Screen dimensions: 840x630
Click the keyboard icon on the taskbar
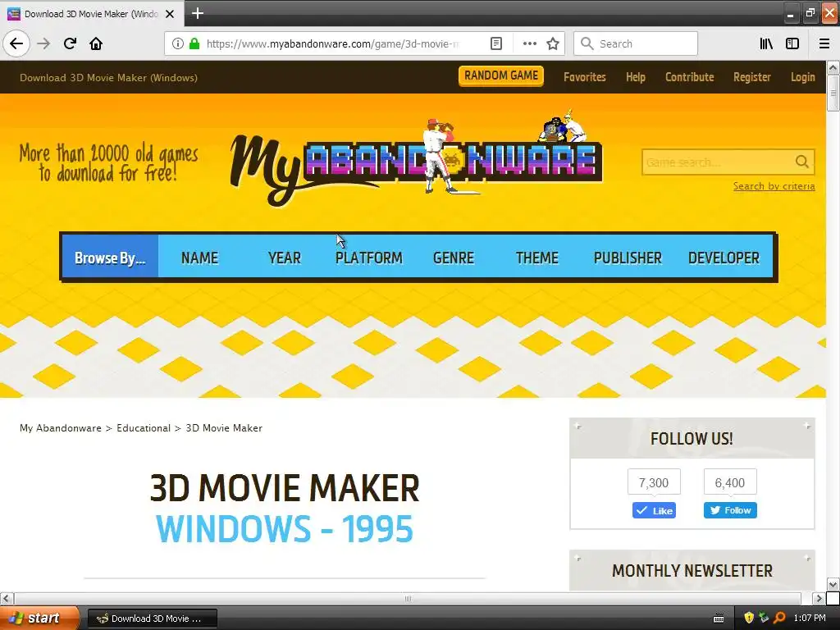click(719, 619)
